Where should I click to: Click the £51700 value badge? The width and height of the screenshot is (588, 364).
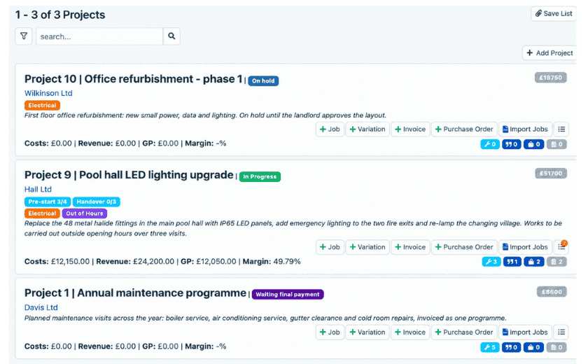click(551, 174)
